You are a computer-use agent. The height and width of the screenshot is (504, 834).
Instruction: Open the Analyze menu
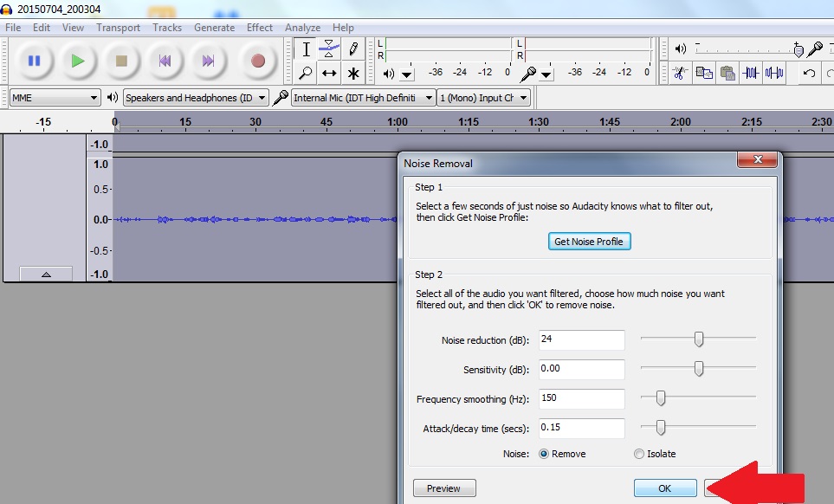click(x=302, y=28)
